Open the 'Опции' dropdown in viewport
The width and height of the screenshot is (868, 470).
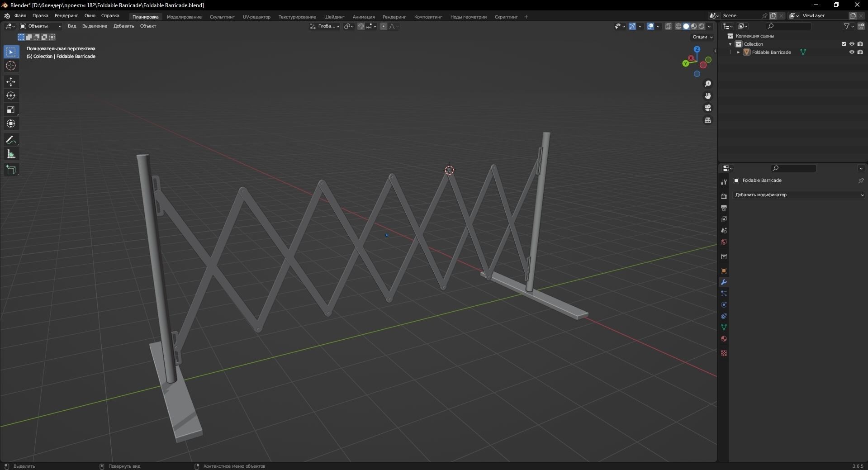(702, 37)
